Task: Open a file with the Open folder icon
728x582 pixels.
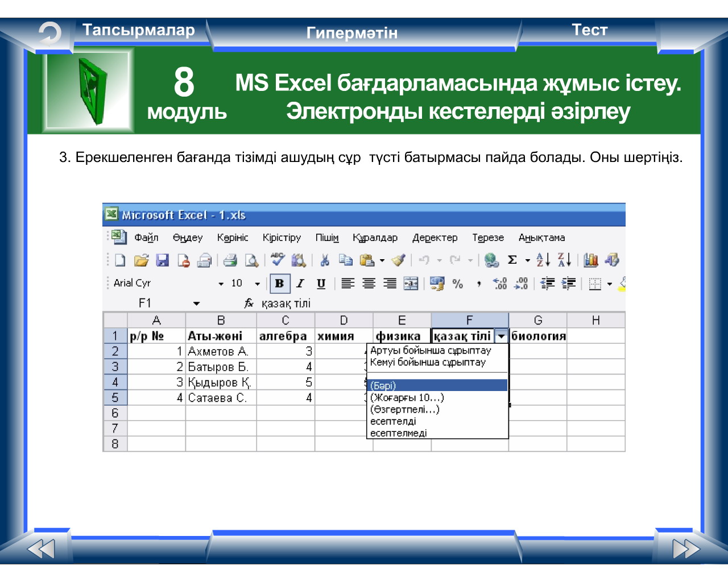Action: point(141,260)
